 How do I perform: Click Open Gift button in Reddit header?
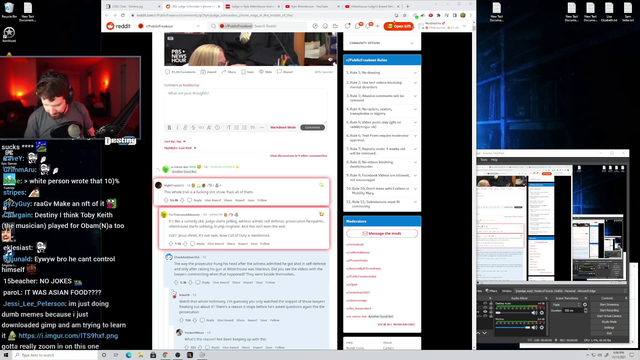(398, 26)
